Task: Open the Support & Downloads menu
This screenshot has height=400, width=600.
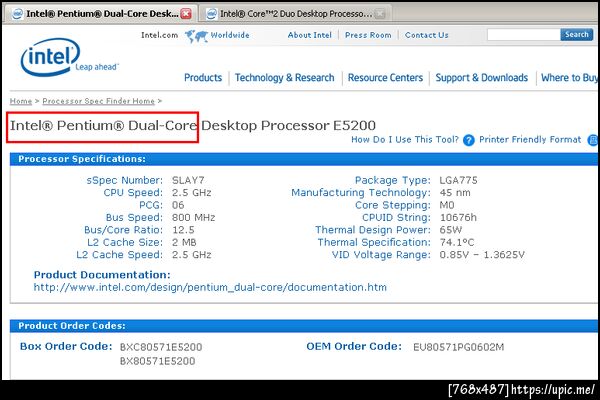Action: point(481,78)
